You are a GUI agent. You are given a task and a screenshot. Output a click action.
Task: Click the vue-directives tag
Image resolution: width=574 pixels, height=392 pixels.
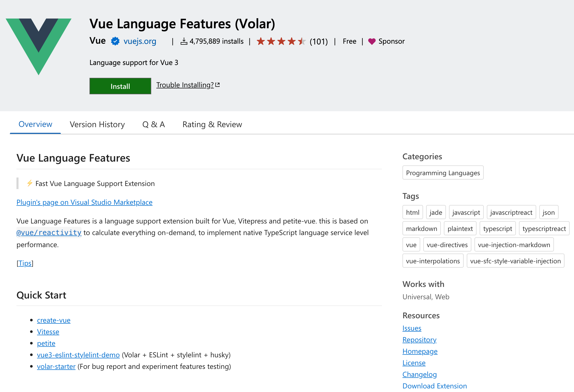point(447,245)
